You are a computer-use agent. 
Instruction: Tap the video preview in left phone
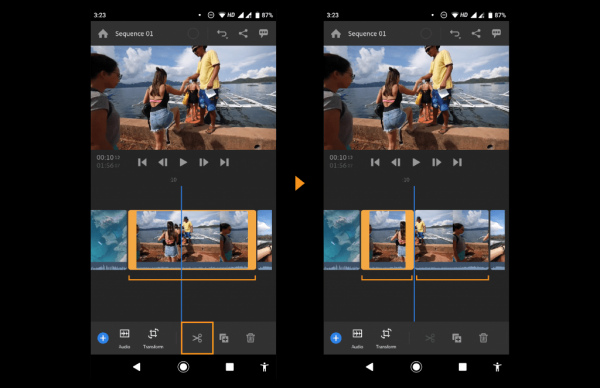tap(183, 98)
